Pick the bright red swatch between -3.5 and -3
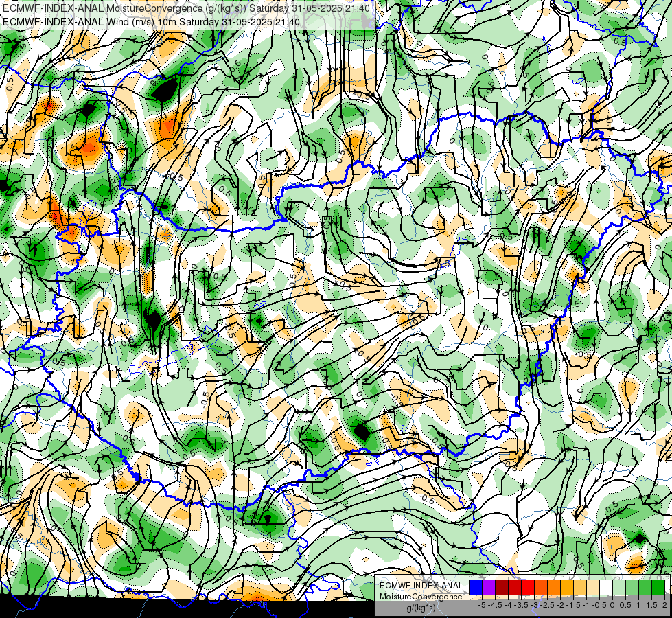The height and width of the screenshot is (618, 672). pos(528,587)
